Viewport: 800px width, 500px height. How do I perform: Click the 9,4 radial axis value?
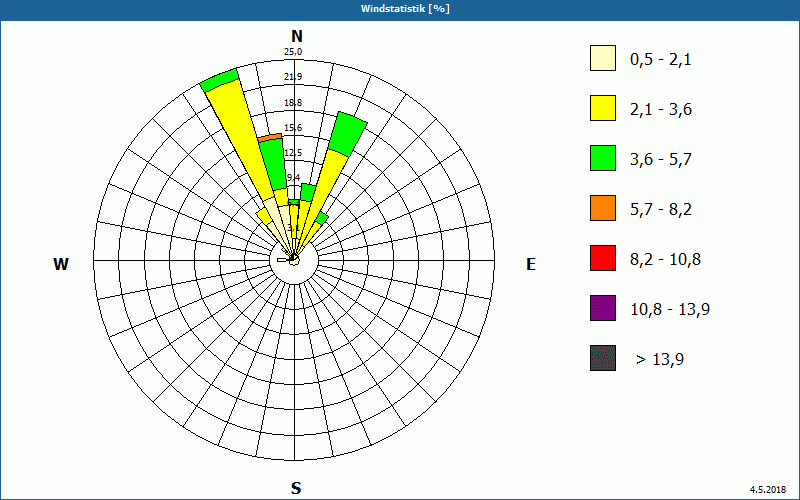point(294,178)
